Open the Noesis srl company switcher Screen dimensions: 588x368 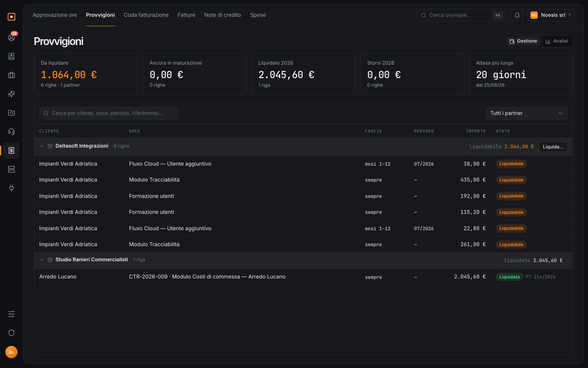point(551,15)
